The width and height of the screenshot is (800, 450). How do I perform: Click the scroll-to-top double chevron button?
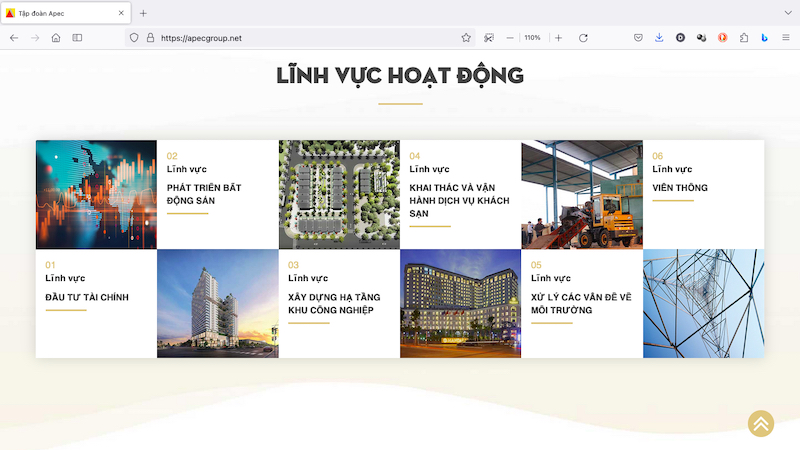761,423
